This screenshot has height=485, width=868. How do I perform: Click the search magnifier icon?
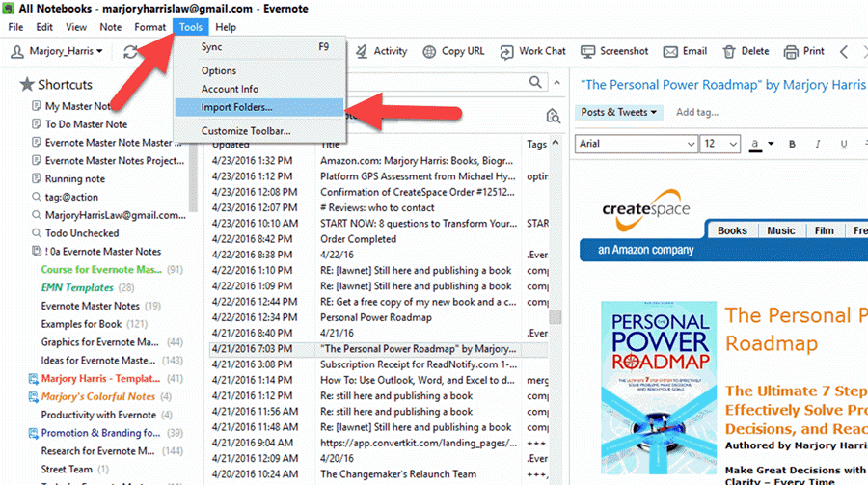click(535, 83)
